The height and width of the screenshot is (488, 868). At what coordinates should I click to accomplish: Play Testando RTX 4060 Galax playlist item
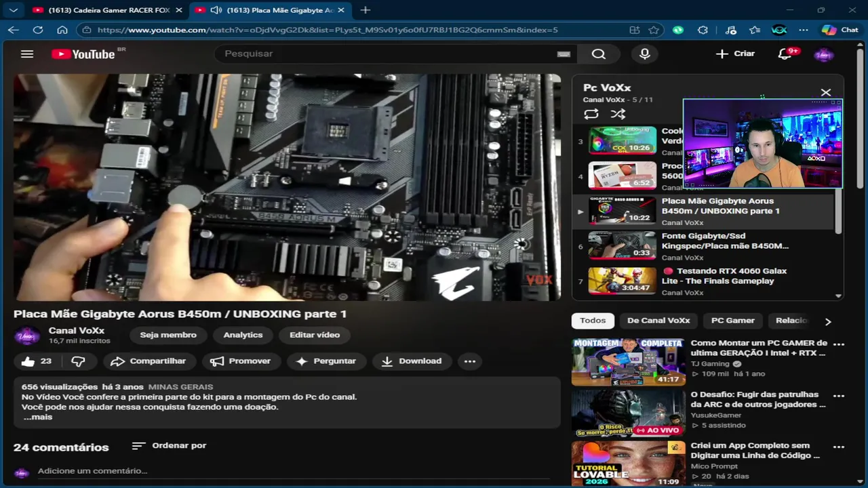pos(703,280)
